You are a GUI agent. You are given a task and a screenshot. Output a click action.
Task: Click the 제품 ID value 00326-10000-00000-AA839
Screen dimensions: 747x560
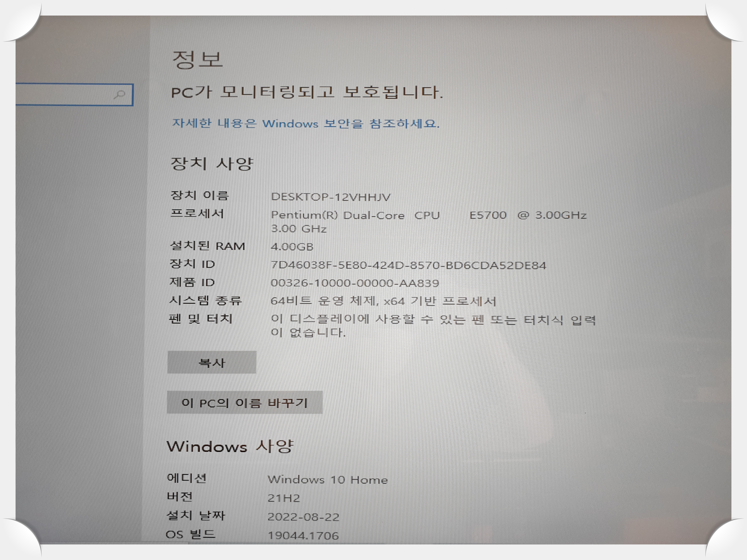coord(355,283)
